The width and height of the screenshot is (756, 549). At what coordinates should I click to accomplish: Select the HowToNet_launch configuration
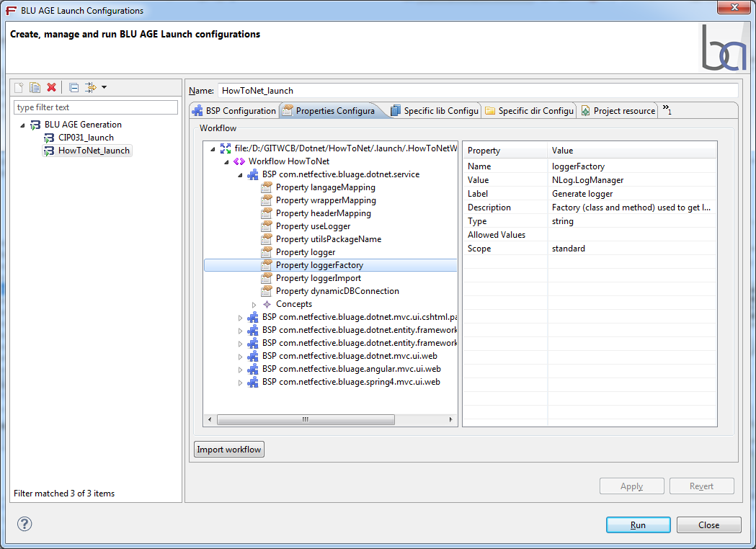(x=94, y=151)
